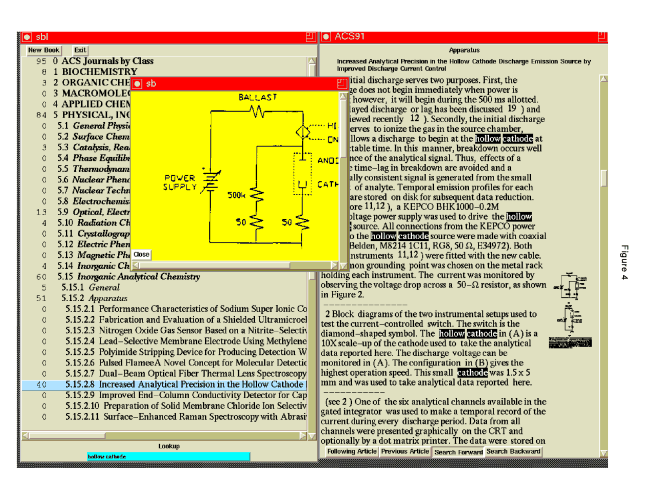Click the ACS91 window title icon
The height and width of the screenshot is (500, 648).
point(325,37)
